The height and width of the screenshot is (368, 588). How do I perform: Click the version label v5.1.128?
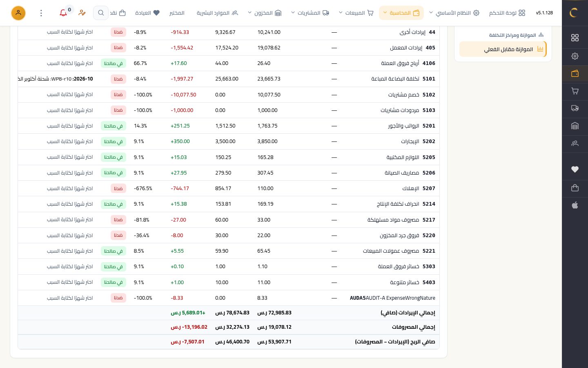544,13
